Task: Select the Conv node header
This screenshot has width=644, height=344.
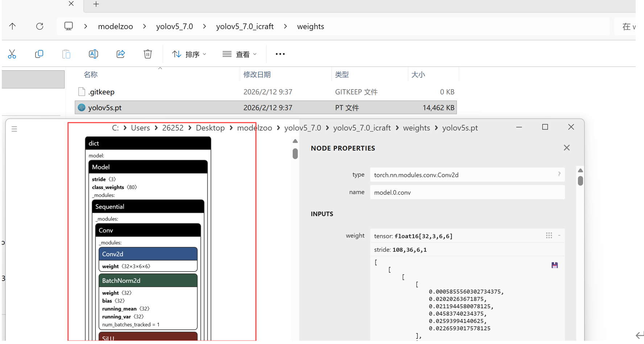Action: (148, 230)
